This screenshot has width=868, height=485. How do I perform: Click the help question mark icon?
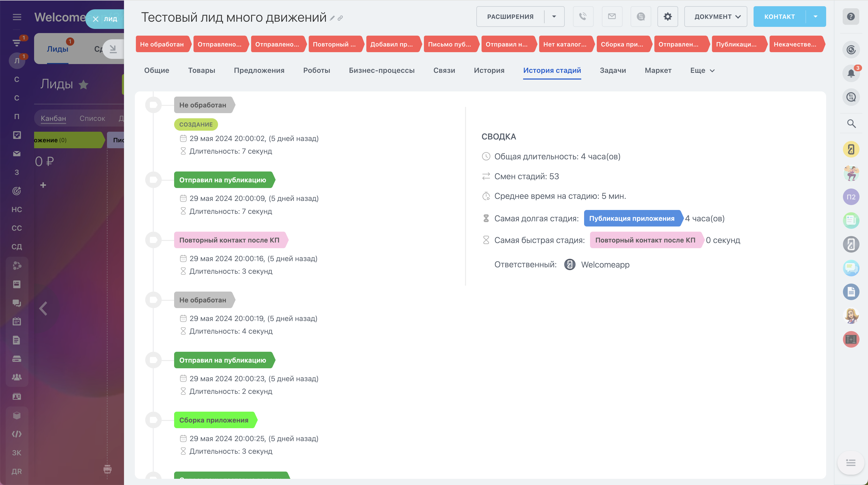click(x=851, y=17)
